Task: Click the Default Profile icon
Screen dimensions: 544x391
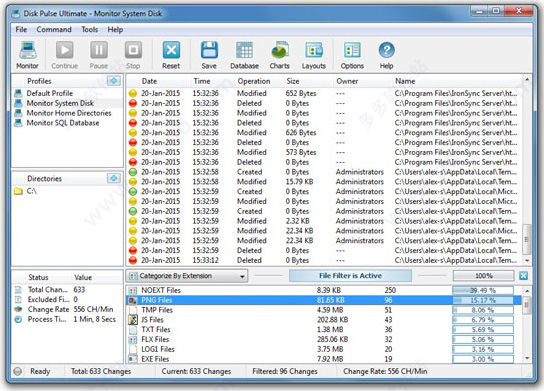Action: point(18,93)
